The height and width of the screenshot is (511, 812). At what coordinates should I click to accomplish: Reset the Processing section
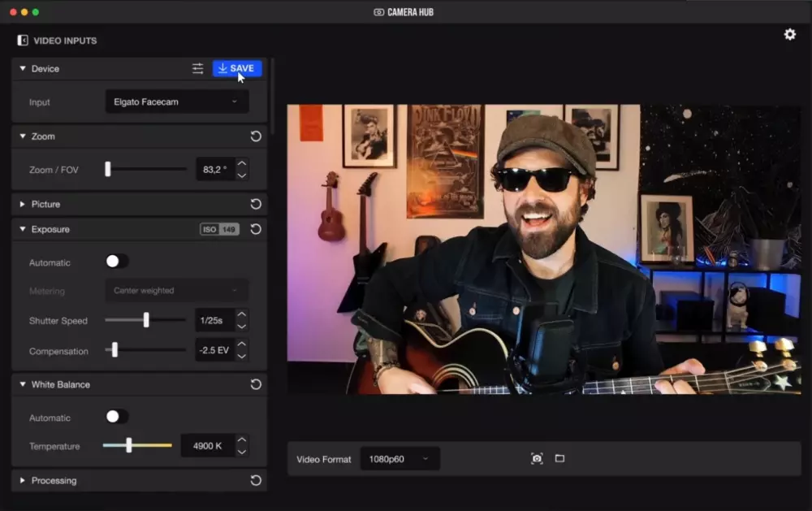tap(256, 480)
